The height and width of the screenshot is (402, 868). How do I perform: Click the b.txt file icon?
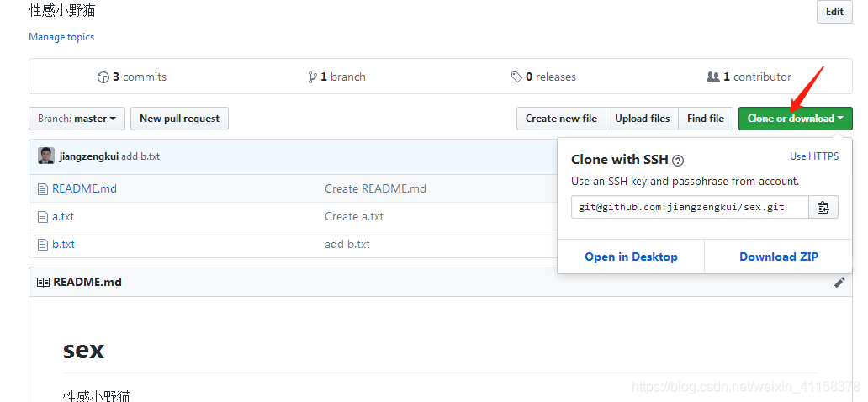click(43, 245)
